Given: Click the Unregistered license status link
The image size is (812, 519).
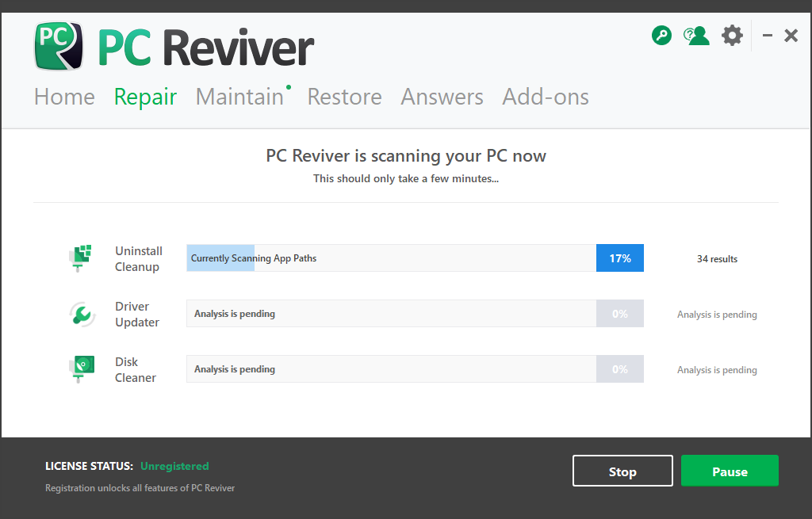Looking at the screenshot, I should 174,466.
